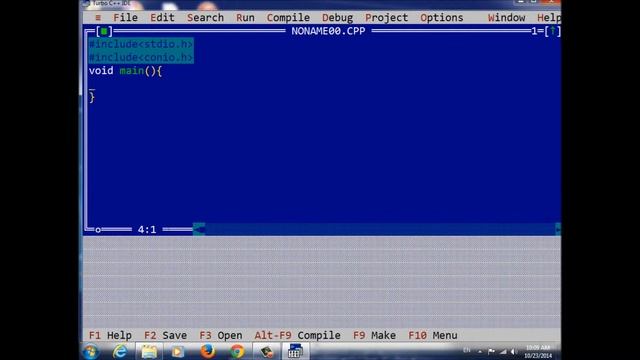Screen dimensions: 640x360
Task: Show hidden system tray icons arrow
Action: tap(480, 351)
